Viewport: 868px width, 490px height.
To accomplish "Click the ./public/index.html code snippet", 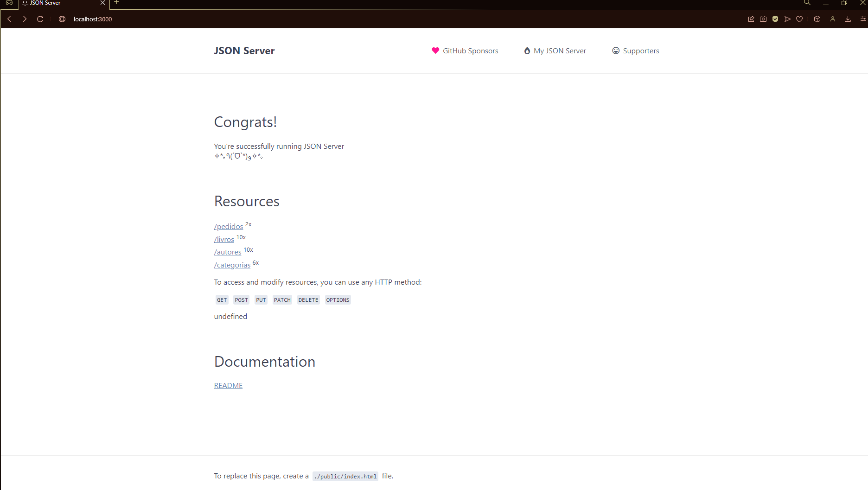I will (345, 477).
